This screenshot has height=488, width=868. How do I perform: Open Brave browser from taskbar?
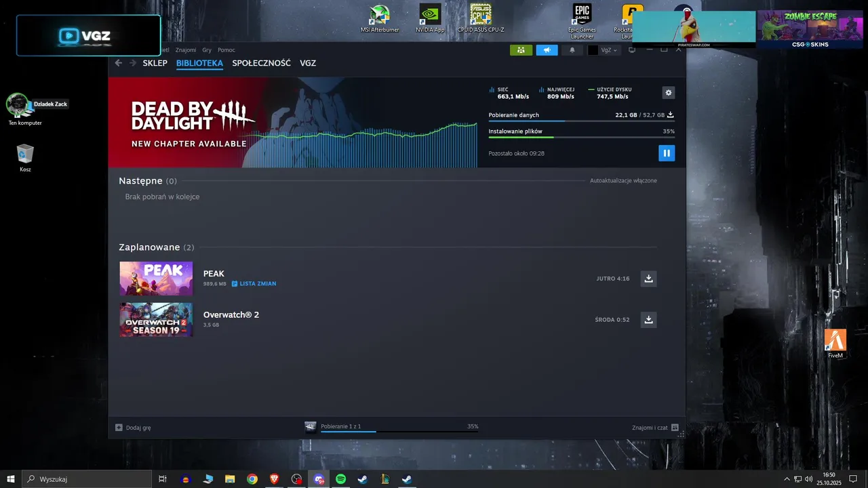pyautogui.click(x=274, y=479)
